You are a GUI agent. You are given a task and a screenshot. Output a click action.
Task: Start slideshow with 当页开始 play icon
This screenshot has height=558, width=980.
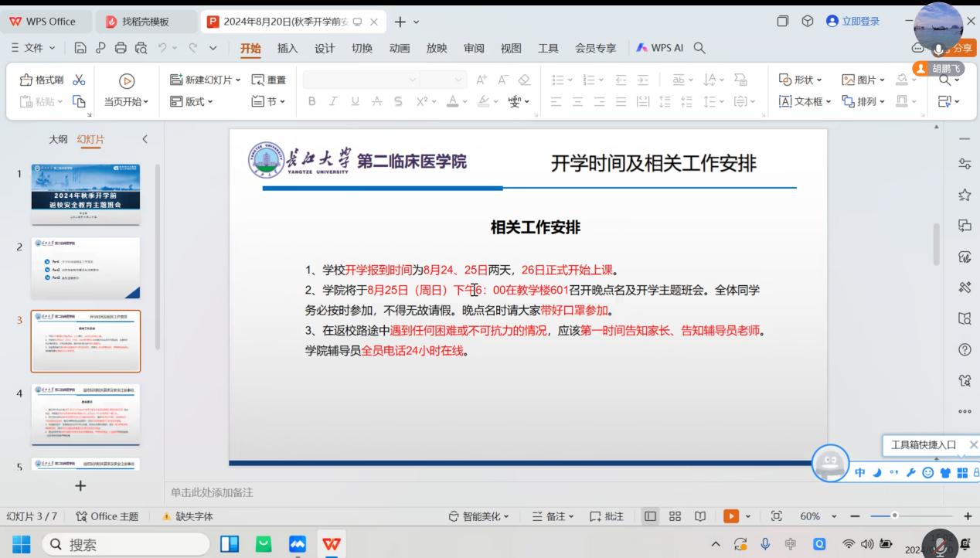point(126,80)
